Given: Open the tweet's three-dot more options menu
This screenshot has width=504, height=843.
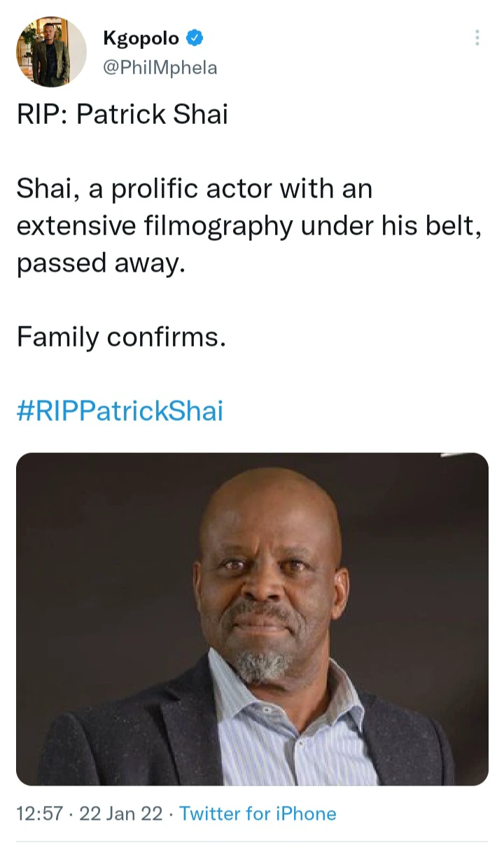Looking at the screenshot, I should [x=477, y=38].
